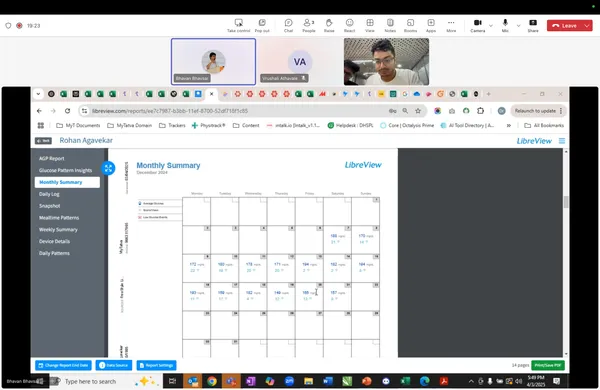600x390 pixels.
Task: Click the blue fullscreen expand circle
Action: click(108, 168)
